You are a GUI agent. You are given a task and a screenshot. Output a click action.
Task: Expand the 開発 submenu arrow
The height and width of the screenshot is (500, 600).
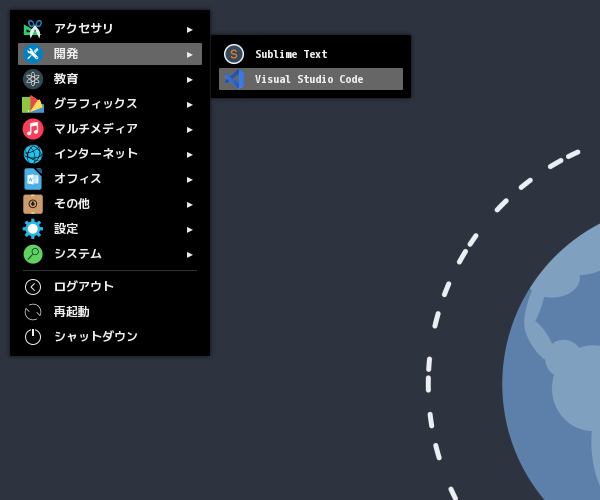(189, 55)
